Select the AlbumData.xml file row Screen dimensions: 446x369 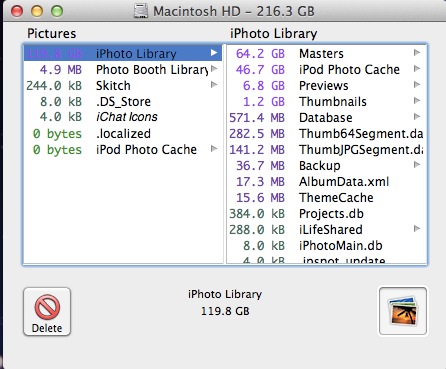[326, 181]
